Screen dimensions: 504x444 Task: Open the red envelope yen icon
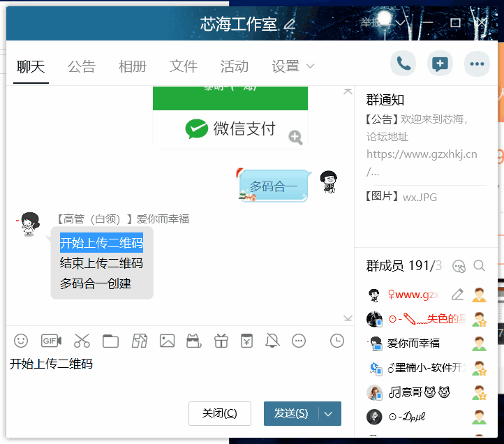[246, 341]
